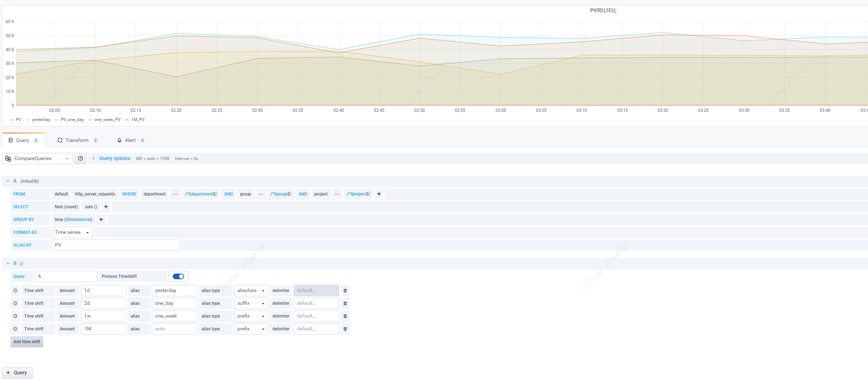
Task: Delete the 1d yesterday time shift row
Action: coord(345,291)
